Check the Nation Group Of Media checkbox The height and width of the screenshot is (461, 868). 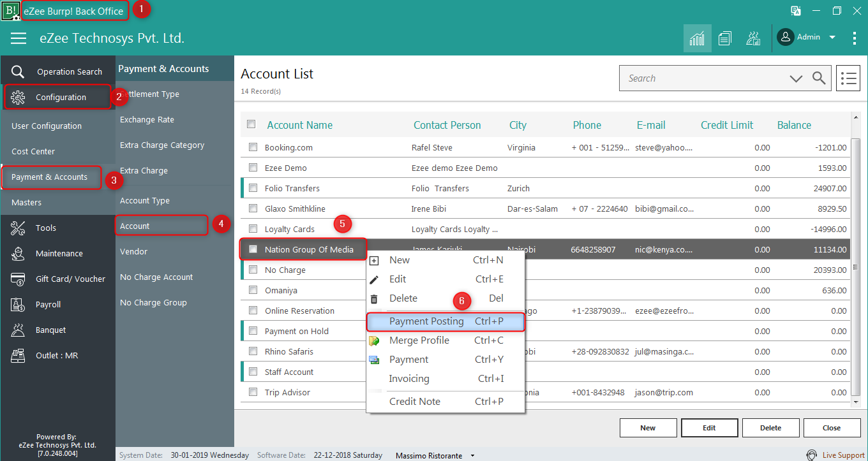click(253, 249)
